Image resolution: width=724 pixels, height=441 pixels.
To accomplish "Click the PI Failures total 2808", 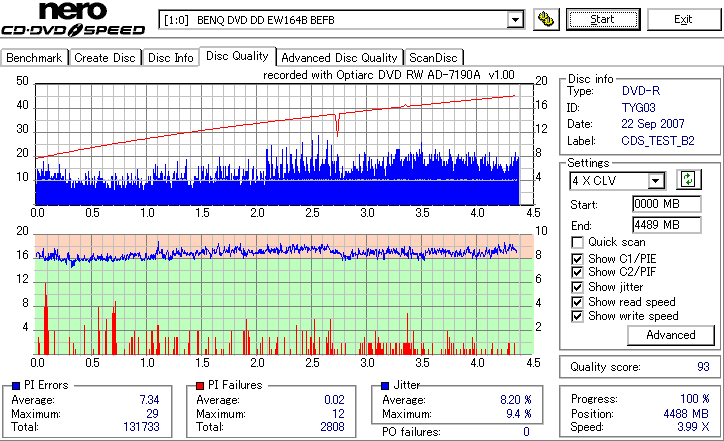I will (332, 427).
